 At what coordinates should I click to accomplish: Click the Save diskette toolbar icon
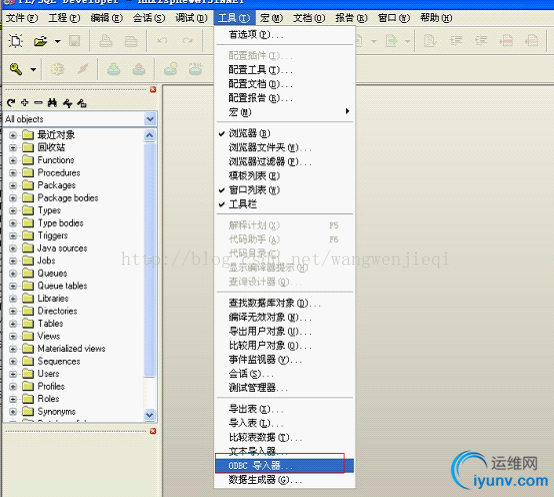click(75, 41)
